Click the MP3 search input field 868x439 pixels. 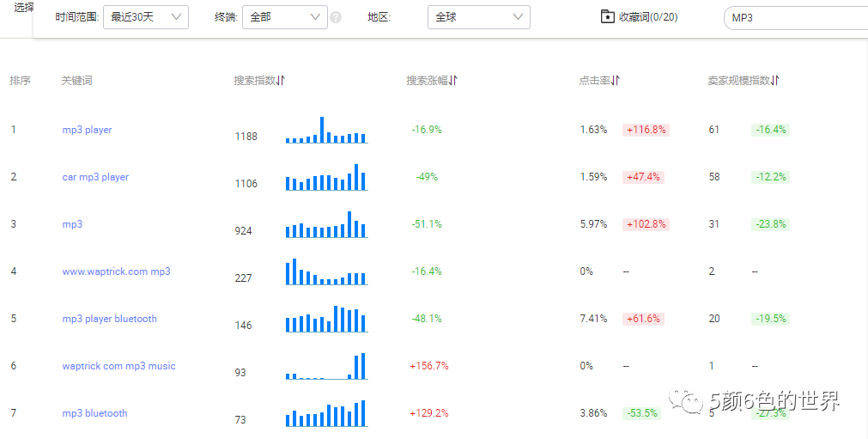(796, 18)
